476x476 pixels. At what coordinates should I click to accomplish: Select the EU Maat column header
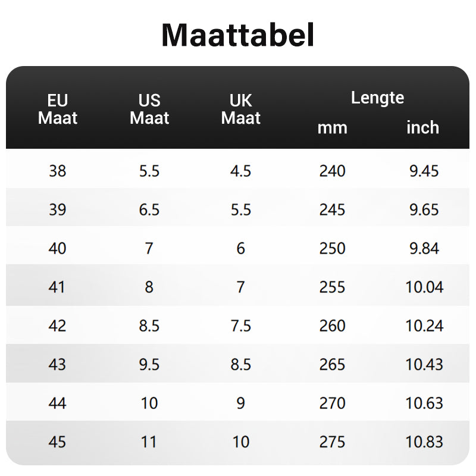(x=58, y=109)
